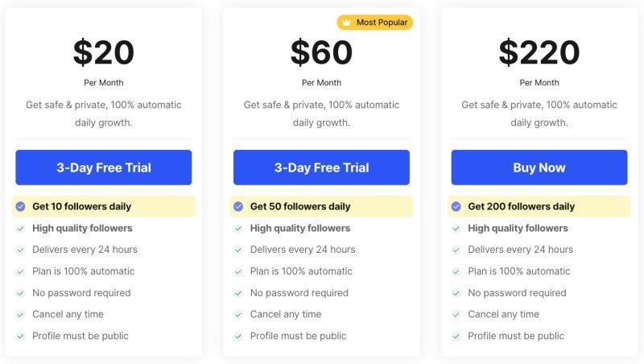
Task: Click blue check icon beside Get 50 followers daily
Action: 238,206
